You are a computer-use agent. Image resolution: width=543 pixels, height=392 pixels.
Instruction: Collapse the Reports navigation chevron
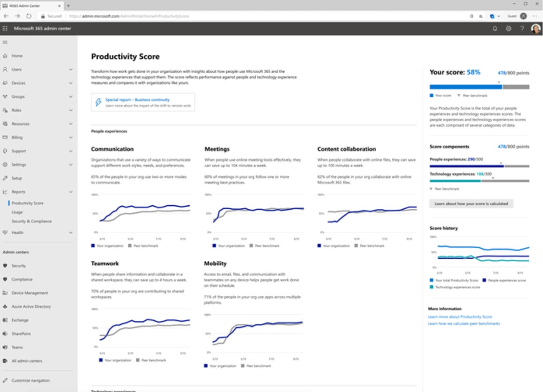(x=71, y=192)
